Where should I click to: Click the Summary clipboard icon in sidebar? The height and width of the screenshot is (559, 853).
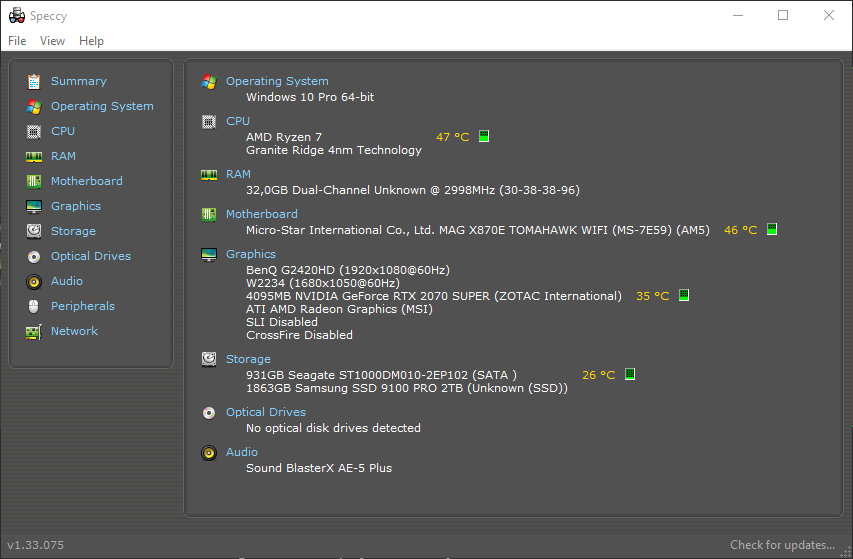click(34, 82)
